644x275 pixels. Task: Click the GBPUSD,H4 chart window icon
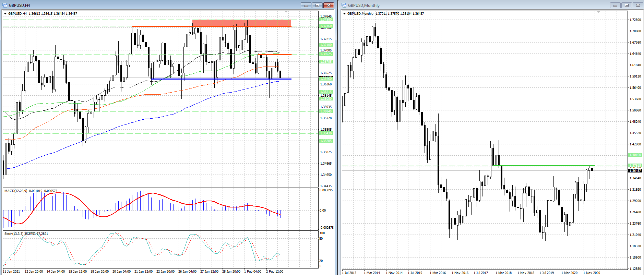pos(5,5)
